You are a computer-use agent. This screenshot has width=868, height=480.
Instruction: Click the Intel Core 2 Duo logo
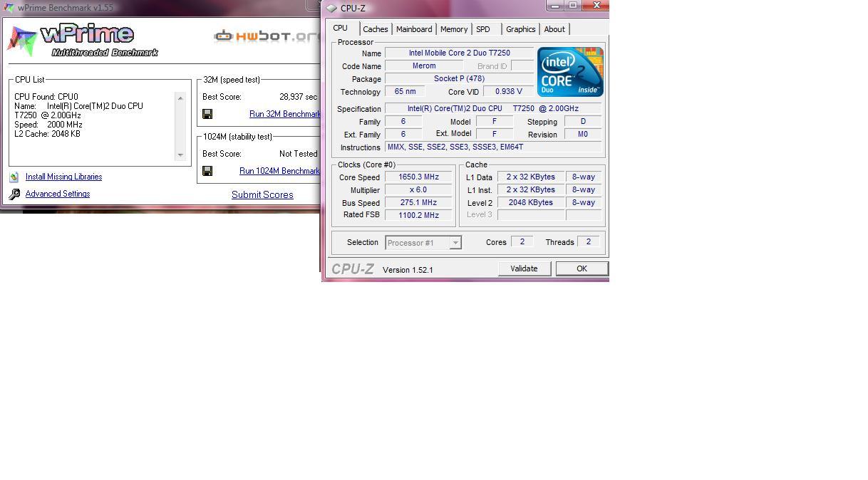pos(570,72)
